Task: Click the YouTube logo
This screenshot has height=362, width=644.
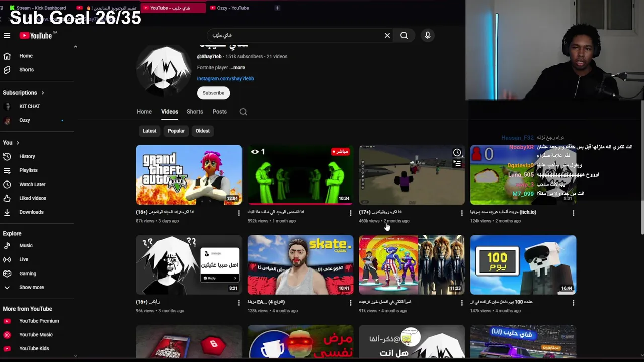Action: point(36,35)
